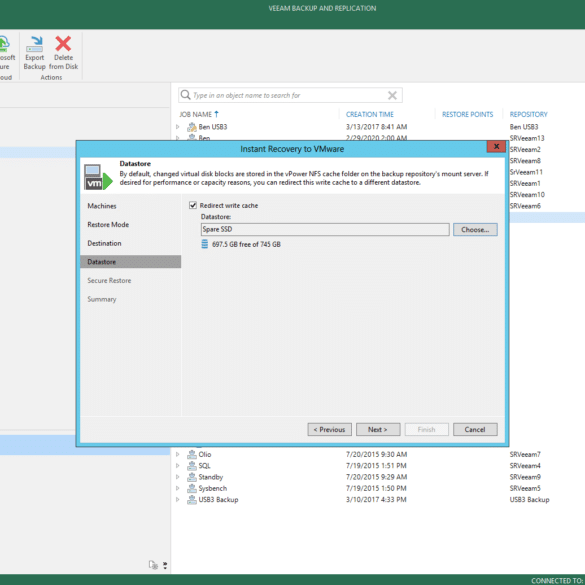Select the Datastore wizard step

click(131, 262)
